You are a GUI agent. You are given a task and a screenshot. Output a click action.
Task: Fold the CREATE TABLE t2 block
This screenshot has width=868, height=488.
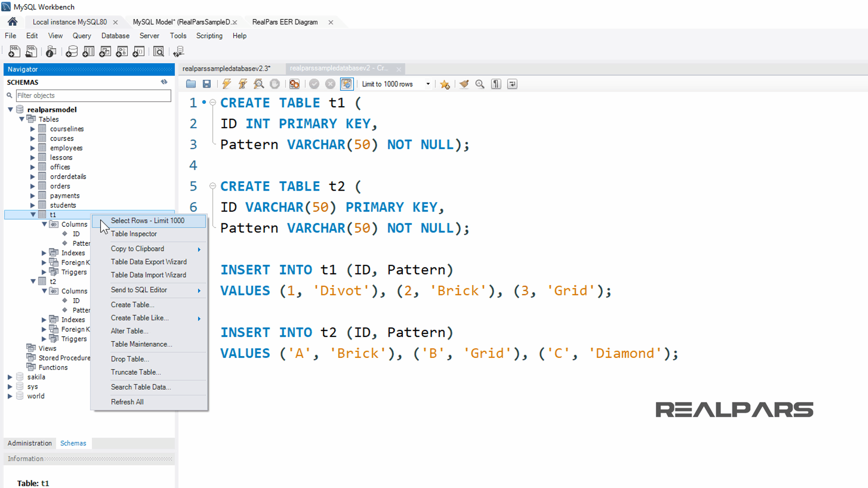(212, 186)
